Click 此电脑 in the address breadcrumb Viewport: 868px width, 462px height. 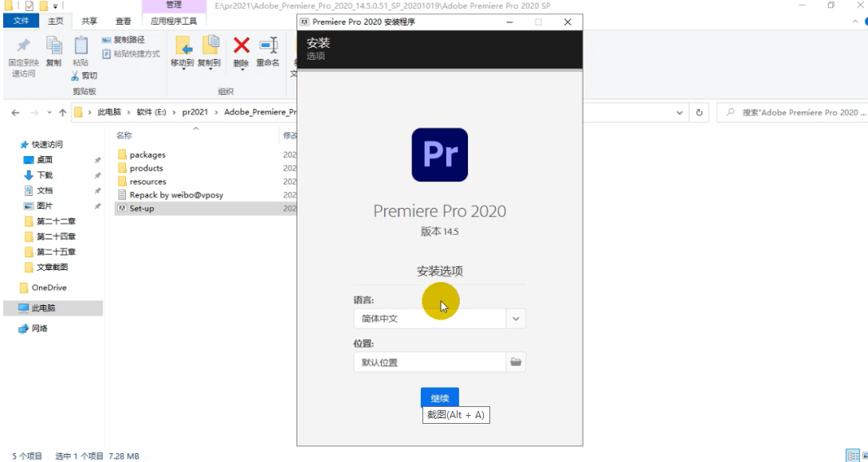[109, 112]
